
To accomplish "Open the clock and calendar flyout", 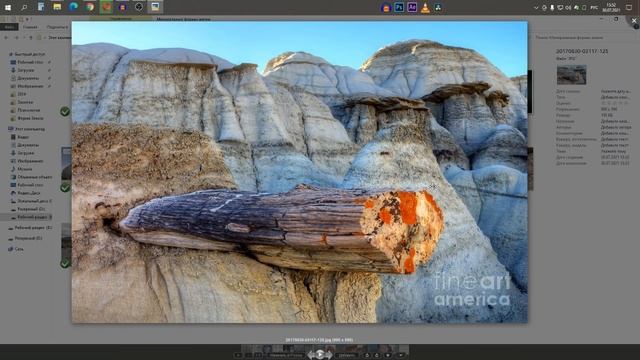I will click(611, 7).
